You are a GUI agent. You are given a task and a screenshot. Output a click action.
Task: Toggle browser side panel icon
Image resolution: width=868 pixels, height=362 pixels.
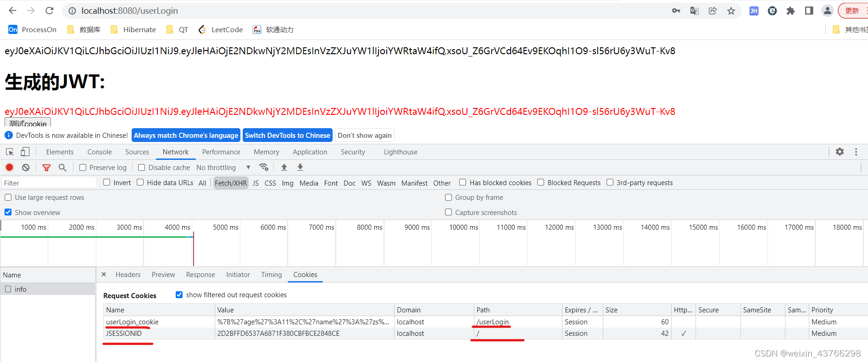point(809,11)
